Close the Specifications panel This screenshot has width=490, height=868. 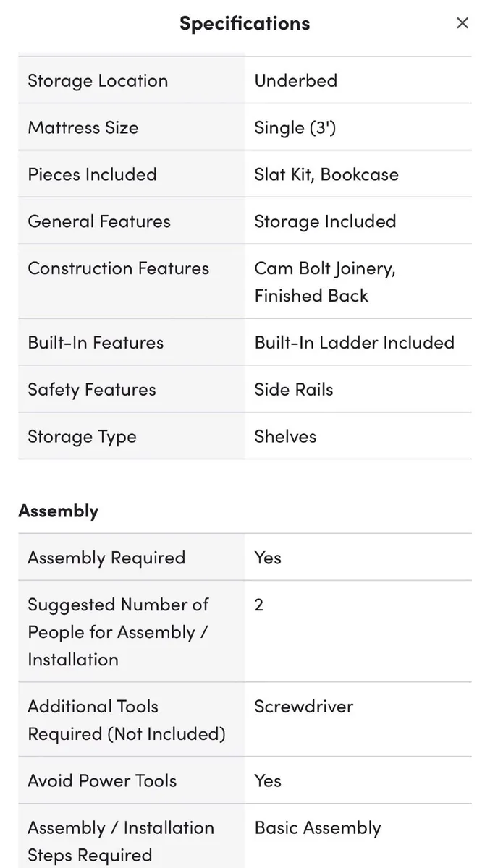tap(462, 23)
